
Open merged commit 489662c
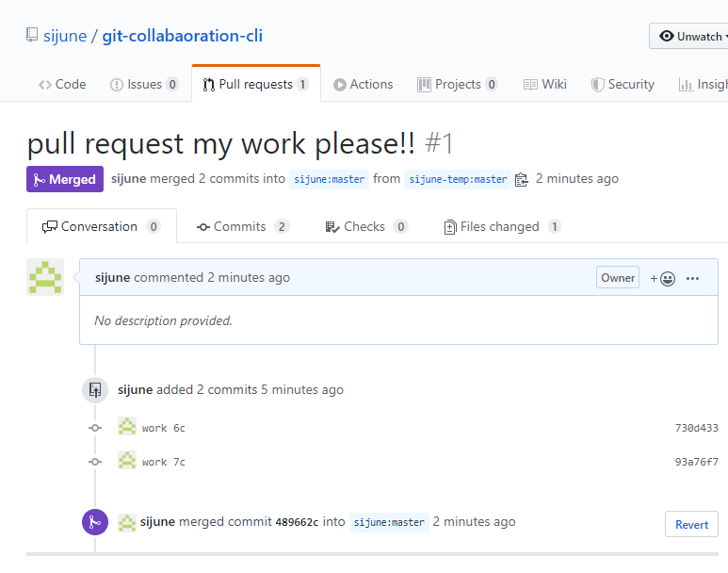(x=298, y=522)
